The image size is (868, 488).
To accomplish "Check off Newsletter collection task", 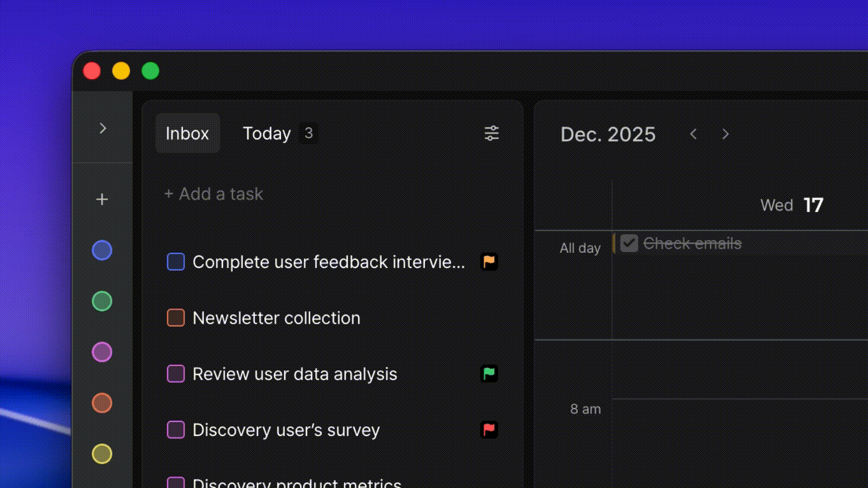I will click(x=176, y=318).
